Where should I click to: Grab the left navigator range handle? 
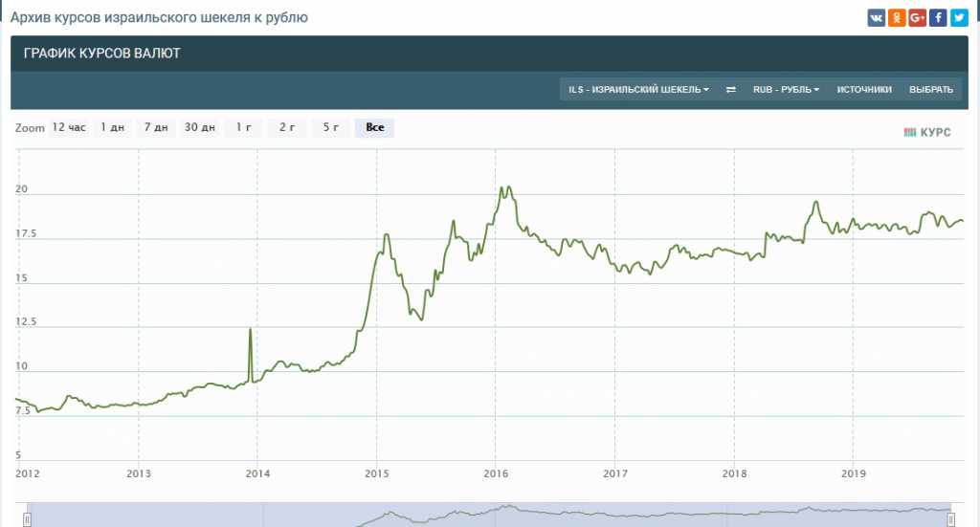pyautogui.click(x=27, y=518)
